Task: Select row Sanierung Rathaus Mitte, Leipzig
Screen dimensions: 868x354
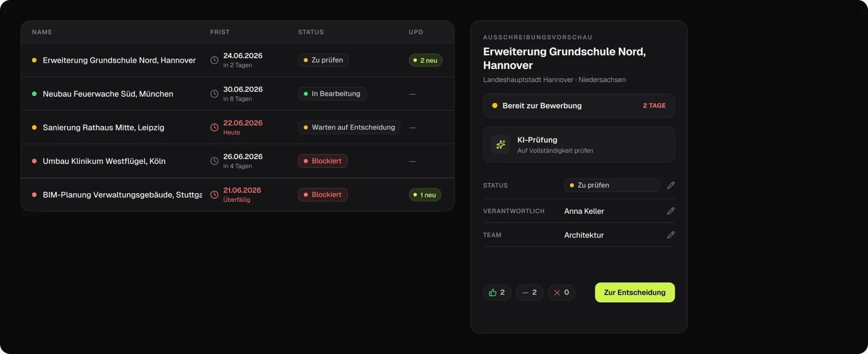Action: [x=237, y=127]
